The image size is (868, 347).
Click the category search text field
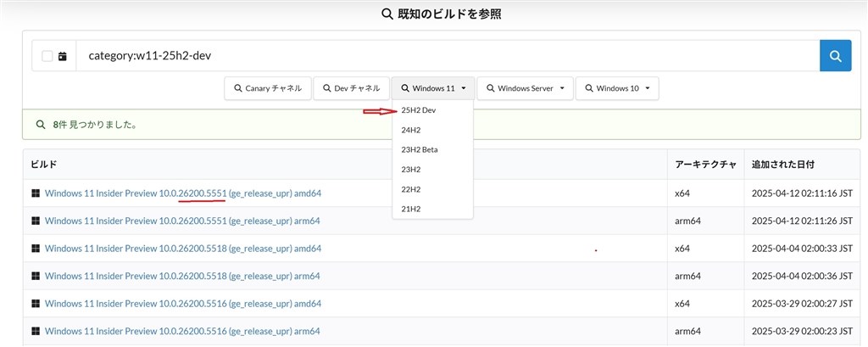pyautogui.click(x=448, y=56)
